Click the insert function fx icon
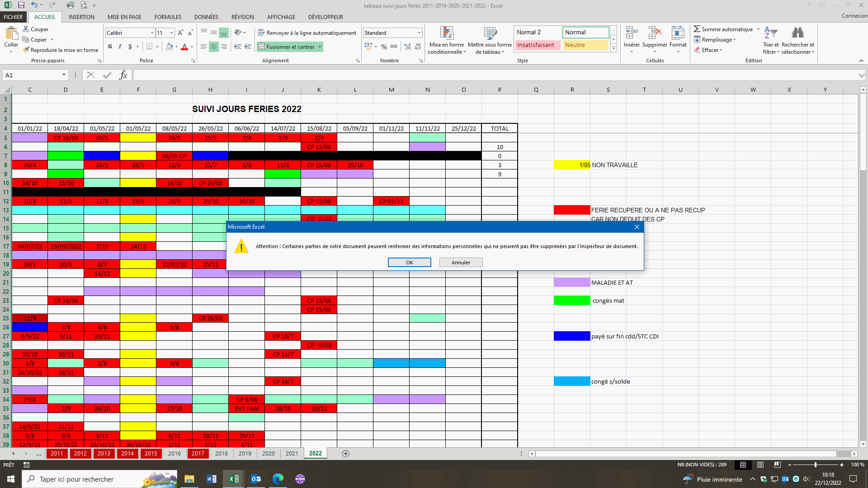 tap(123, 75)
